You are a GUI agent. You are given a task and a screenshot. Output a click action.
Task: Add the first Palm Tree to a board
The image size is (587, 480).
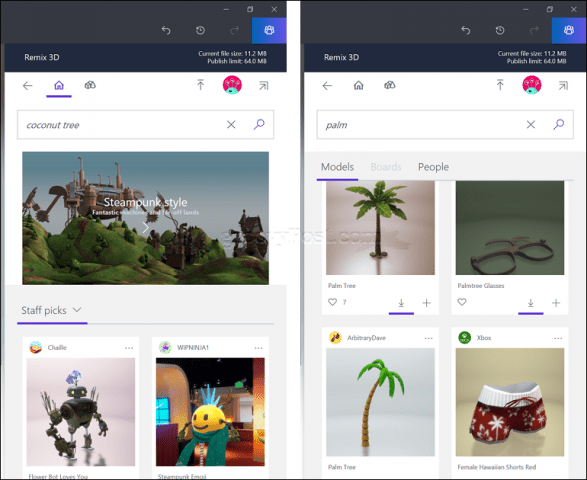pyautogui.click(x=426, y=303)
